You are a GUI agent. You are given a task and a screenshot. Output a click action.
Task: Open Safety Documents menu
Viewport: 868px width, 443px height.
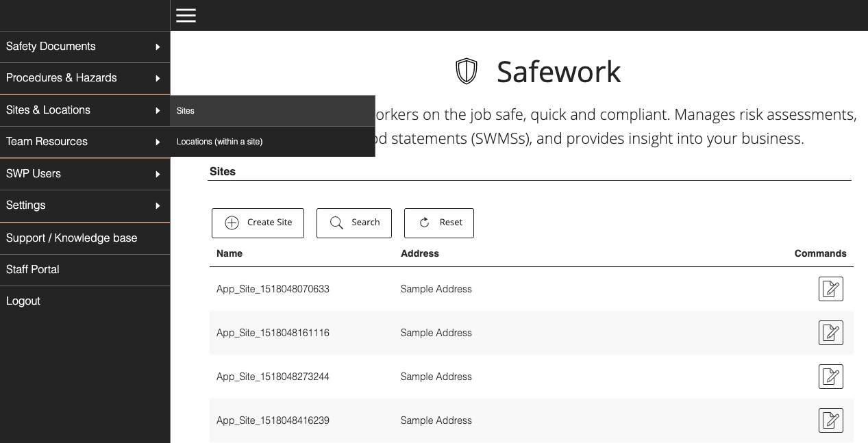click(85, 47)
